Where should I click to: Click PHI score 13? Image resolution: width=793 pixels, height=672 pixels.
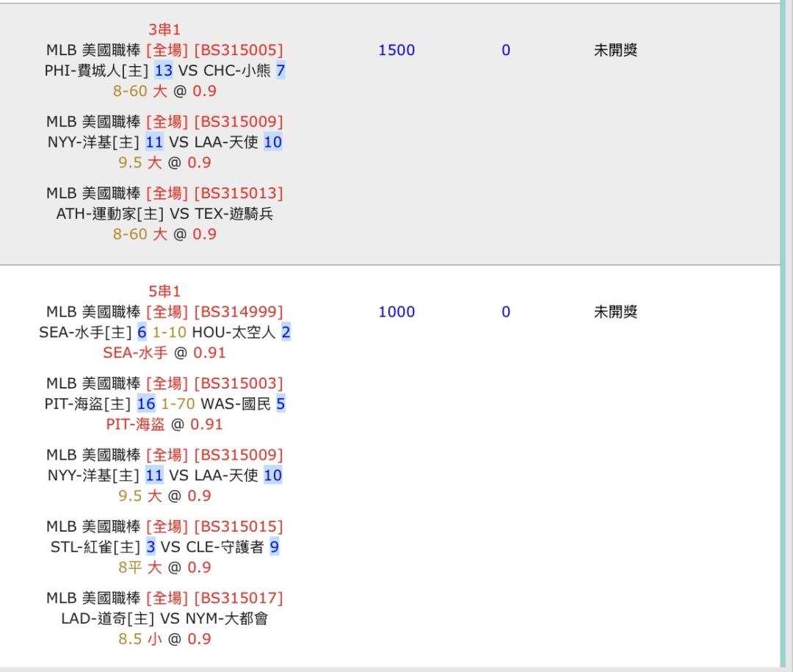click(x=163, y=71)
